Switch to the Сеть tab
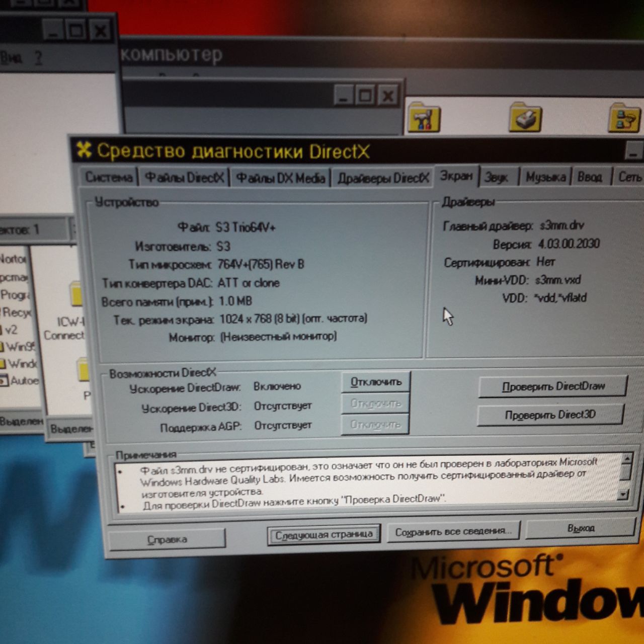 coord(629,177)
